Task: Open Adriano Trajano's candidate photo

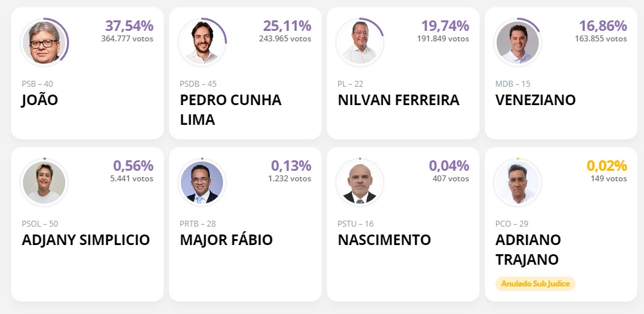Action: pyautogui.click(x=518, y=183)
